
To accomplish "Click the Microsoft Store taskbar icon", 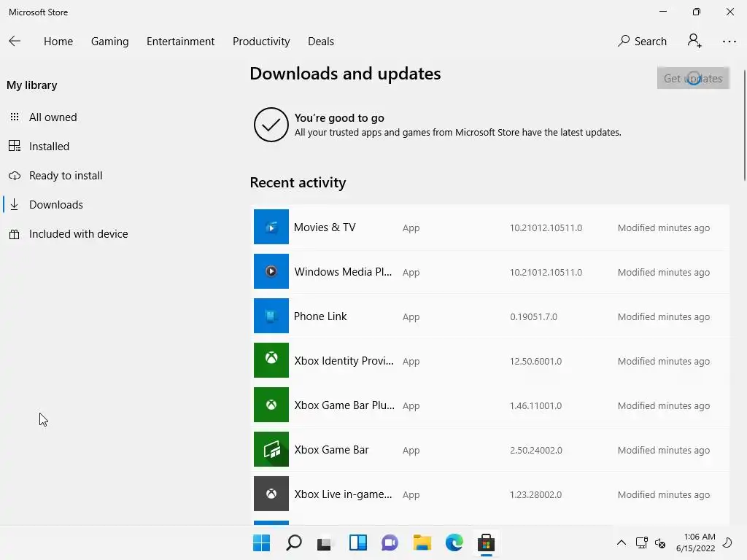I will point(486,542).
